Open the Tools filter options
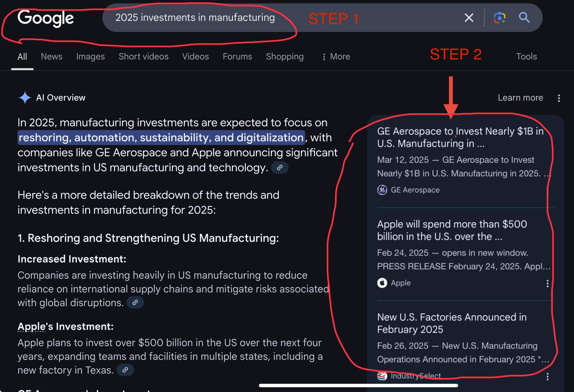The width and height of the screenshot is (574, 392). coord(526,57)
